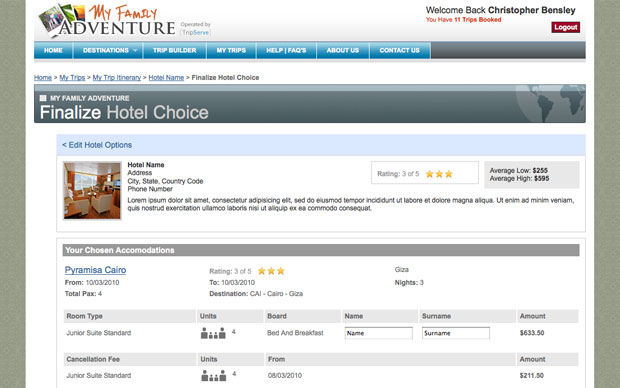
Task: Click the hotel room thumbnail photo
Action: [92, 190]
